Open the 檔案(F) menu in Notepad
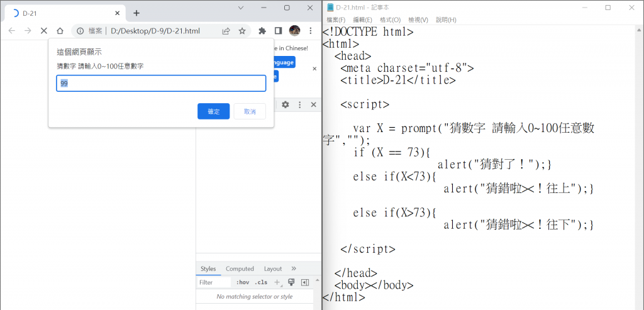 coord(336,19)
